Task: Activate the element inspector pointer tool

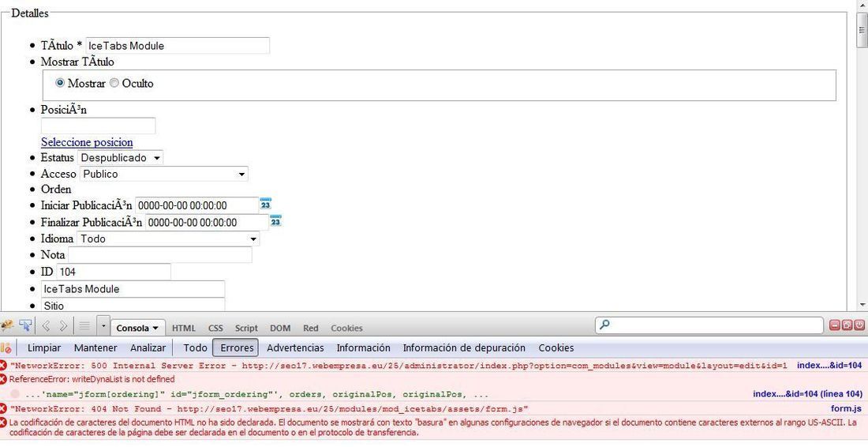Action: tap(25, 326)
